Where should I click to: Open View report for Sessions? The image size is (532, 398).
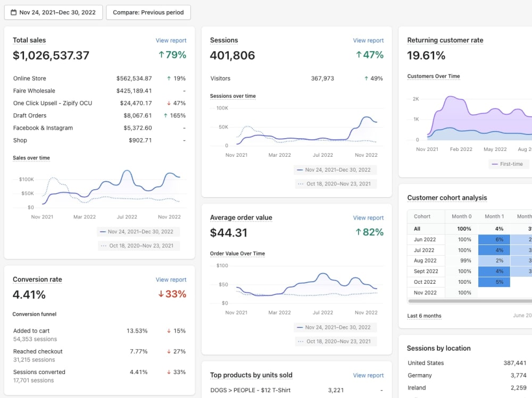tap(368, 40)
